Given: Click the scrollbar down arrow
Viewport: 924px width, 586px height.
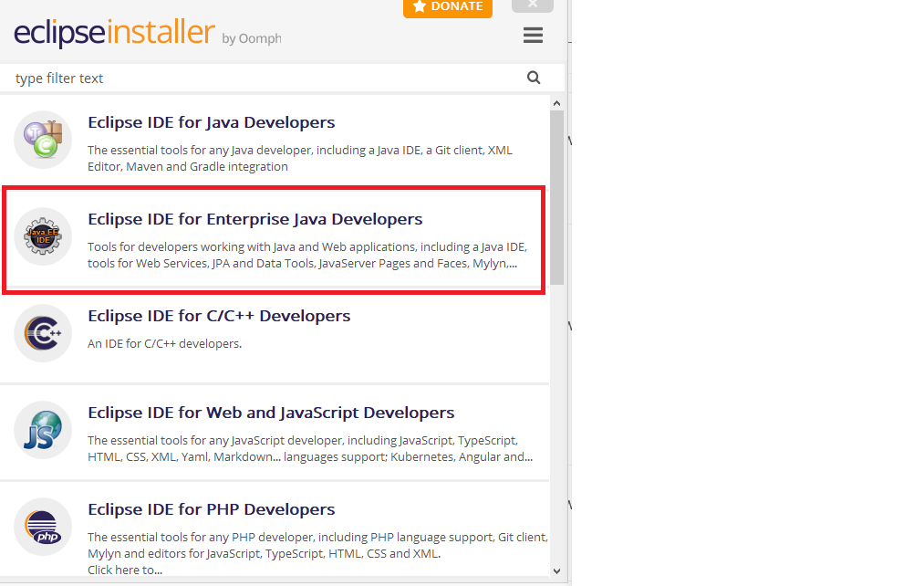Looking at the screenshot, I should coord(557,570).
